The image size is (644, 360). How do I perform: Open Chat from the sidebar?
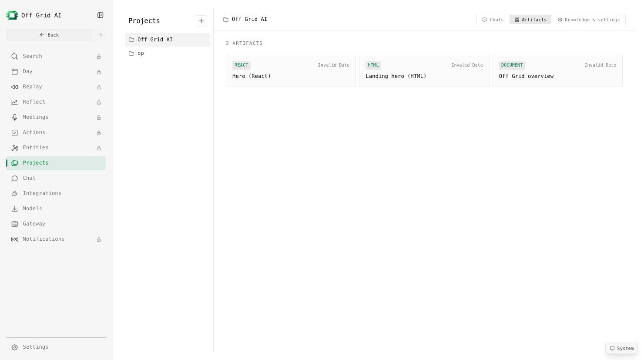click(x=56, y=178)
